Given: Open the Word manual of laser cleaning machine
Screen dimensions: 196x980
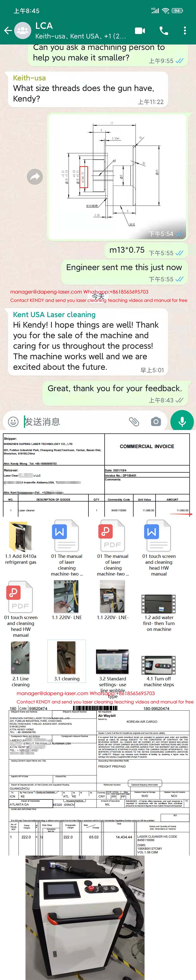Looking at the screenshot, I should (x=67, y=548).
